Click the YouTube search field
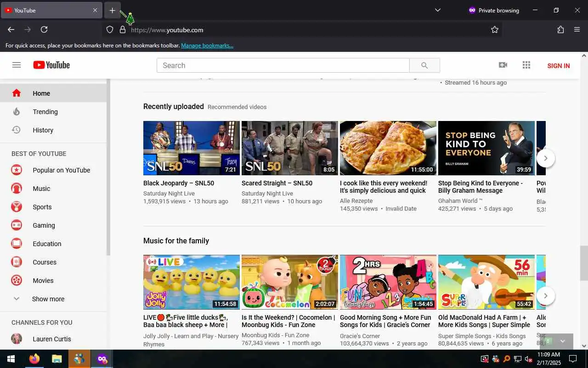The image size is (588, 368). (x=283, y=65)
